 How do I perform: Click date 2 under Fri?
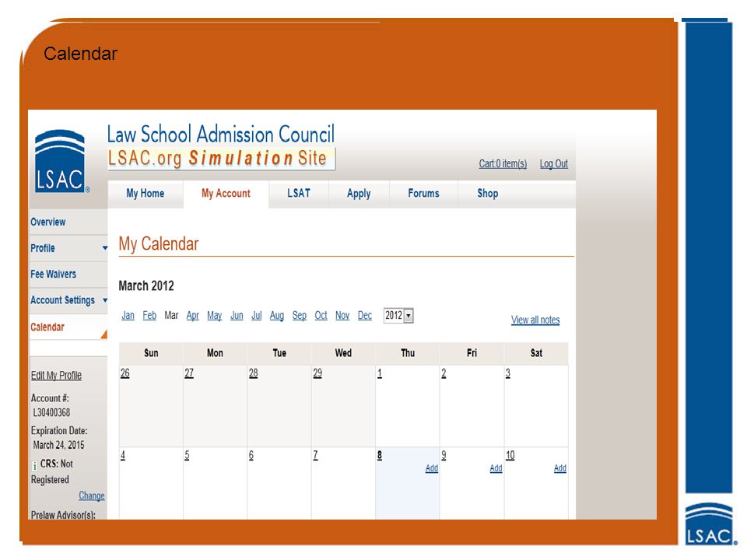(x=444, y=373)
